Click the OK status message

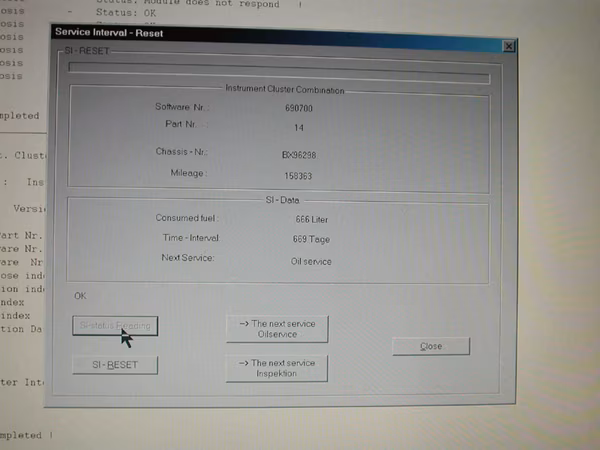[80, 296]
